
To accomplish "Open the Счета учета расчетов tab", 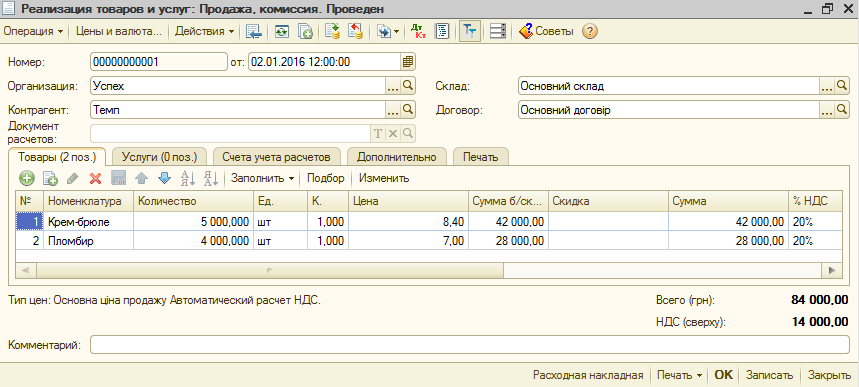I will (276, 157).
